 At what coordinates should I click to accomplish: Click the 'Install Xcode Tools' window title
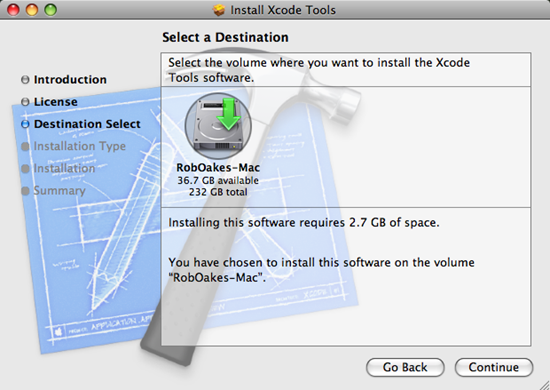pyautogui.click(x=283, y=10)
